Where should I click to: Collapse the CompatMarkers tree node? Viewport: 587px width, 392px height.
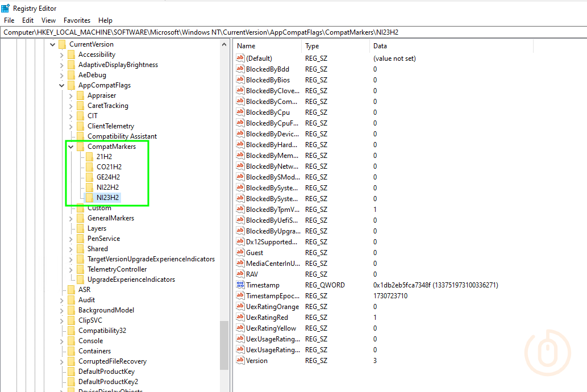(71, 147)
